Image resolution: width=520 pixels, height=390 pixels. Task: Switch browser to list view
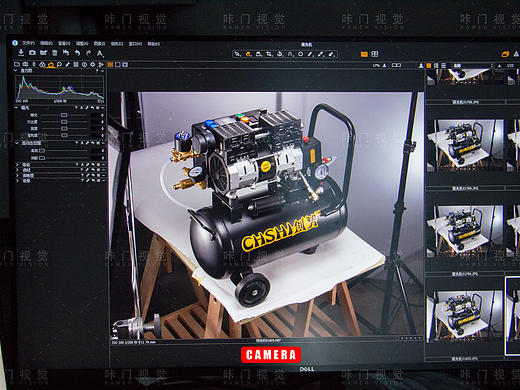[443, 66]
